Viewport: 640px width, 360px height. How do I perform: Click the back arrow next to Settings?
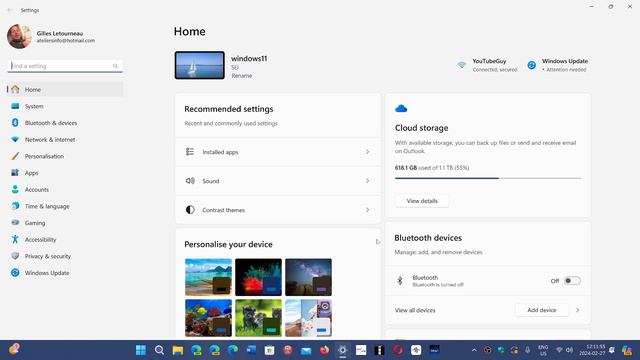tap(10, 10)
